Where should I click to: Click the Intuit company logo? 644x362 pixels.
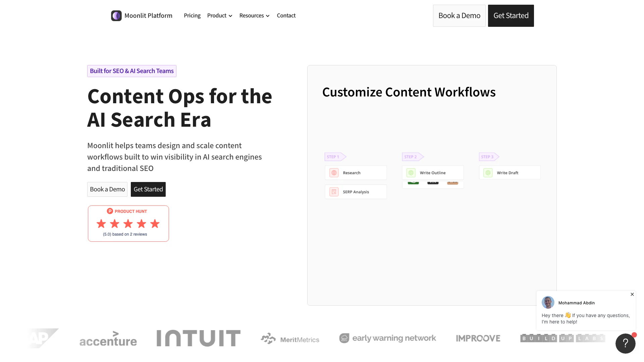[x=199, y=338]
